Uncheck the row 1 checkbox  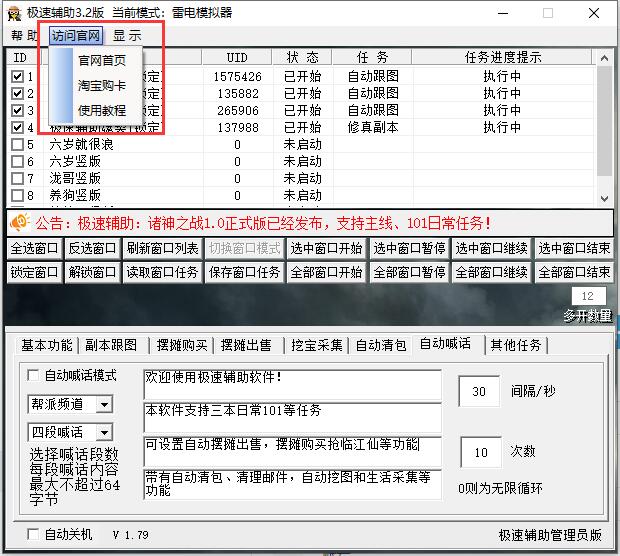pos(17,76)
